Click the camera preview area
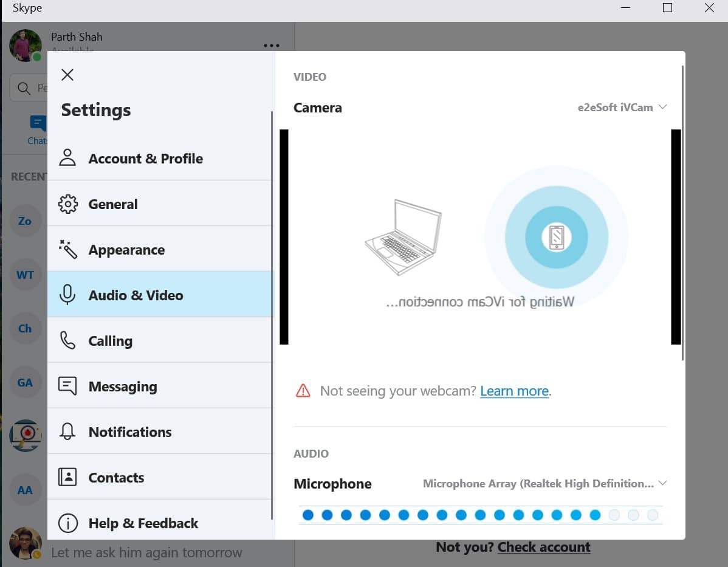The height and width of the screenshot is (567, 728). click(x=480, y=237)
